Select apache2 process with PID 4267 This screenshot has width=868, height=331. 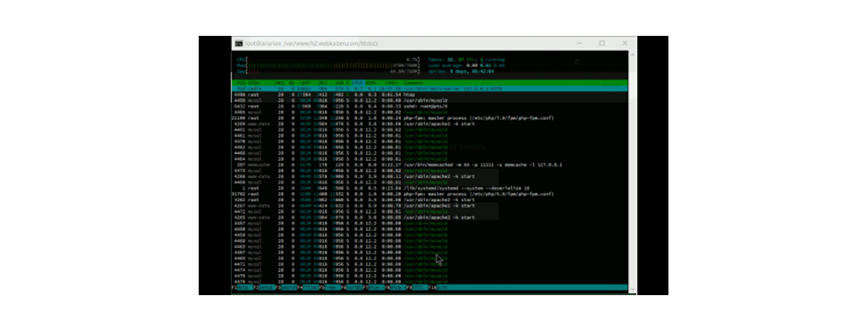430,206
